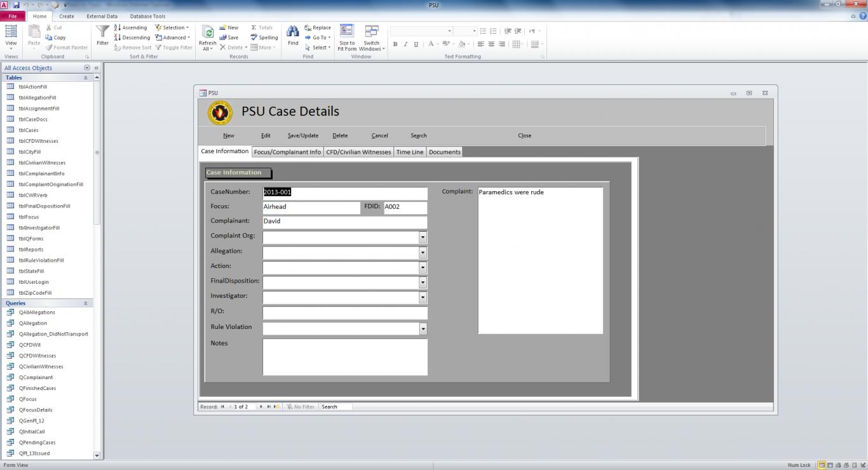868x470 pixels.
Task: Run the Spelling check
Action: pyautogui.click(x=264, y=37)
